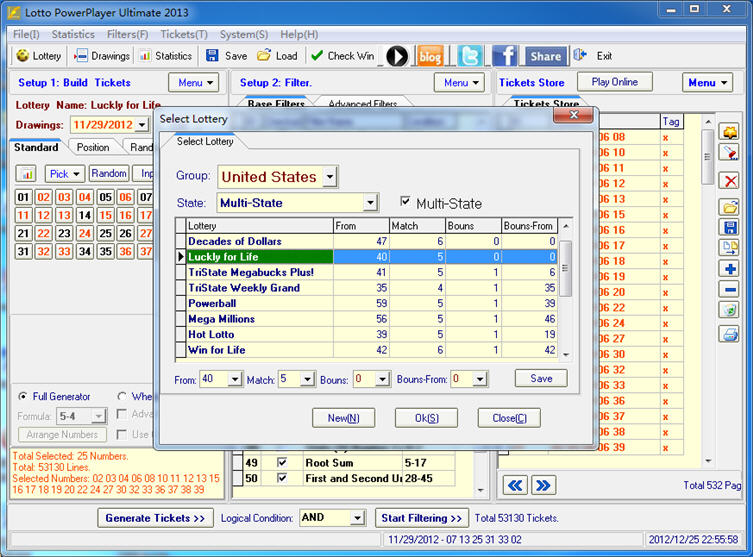
Task: Go to next tickets page arrow
Action: [x=544, y=485]
